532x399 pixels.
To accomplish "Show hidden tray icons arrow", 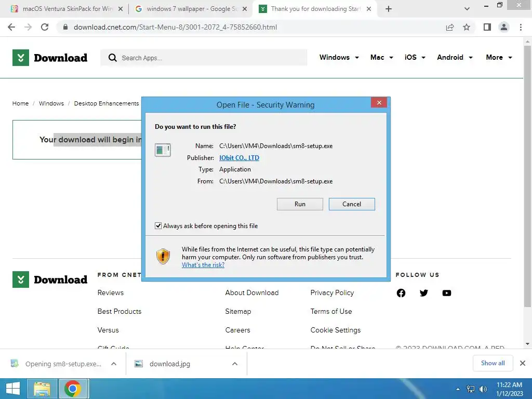I will tap(458, 389).
